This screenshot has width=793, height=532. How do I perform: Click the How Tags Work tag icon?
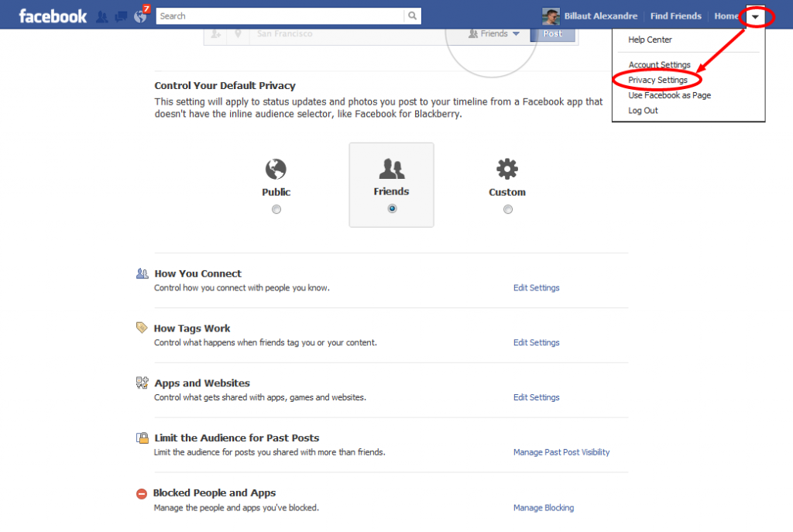(142, 328)
